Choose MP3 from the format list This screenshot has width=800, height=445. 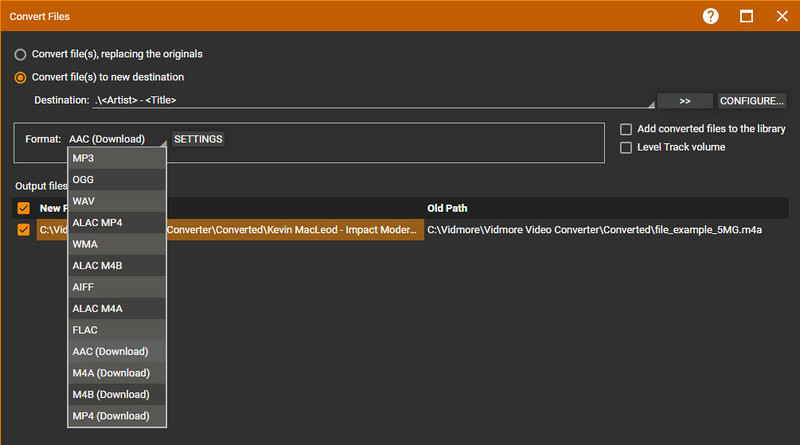pyautogui.click(x=116, y=158)
